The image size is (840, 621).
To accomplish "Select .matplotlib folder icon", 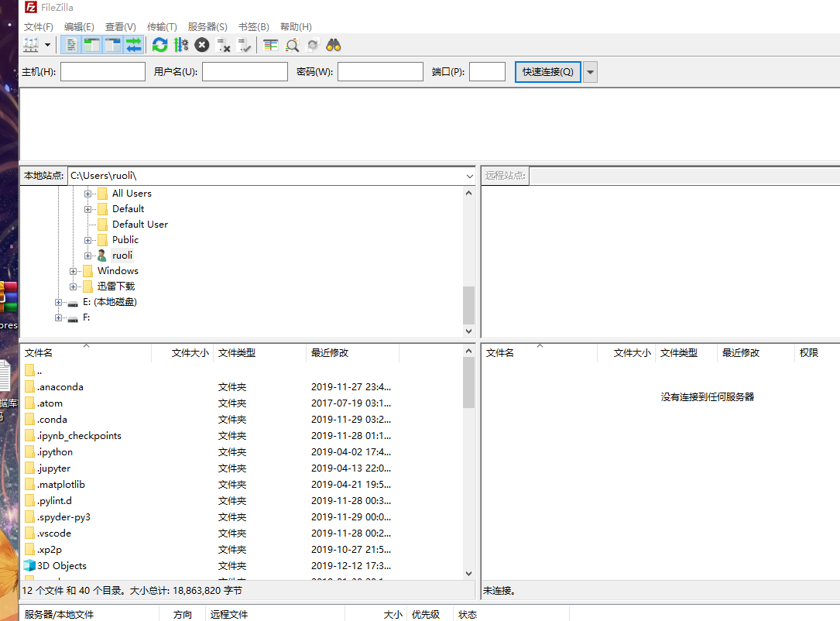I will pyautogui.click(x=30, y=485).
